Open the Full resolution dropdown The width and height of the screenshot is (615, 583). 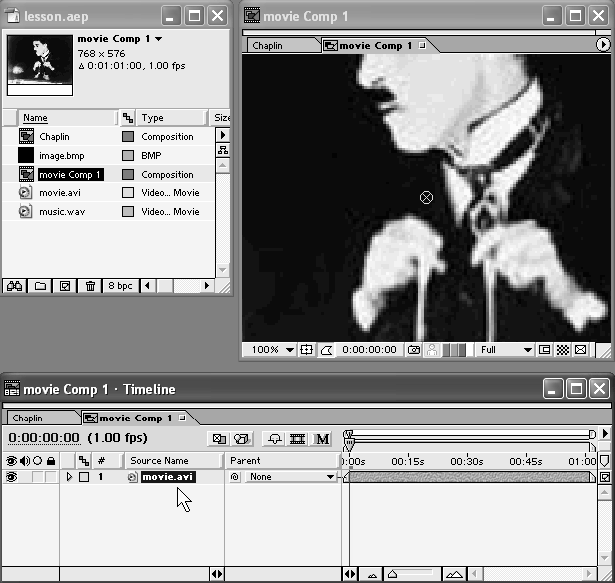(506, 351)
